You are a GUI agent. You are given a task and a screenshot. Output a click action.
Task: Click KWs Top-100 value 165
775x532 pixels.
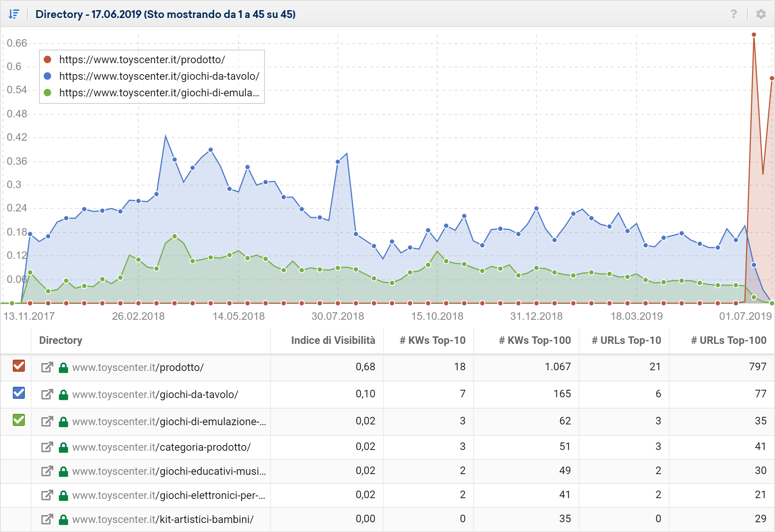[562, 394]
